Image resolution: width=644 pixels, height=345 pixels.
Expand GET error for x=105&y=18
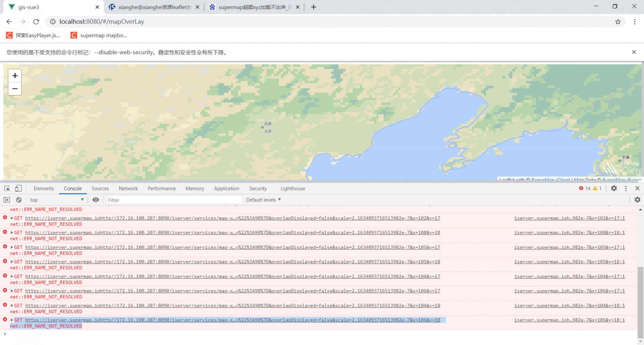tap(12, 262)
